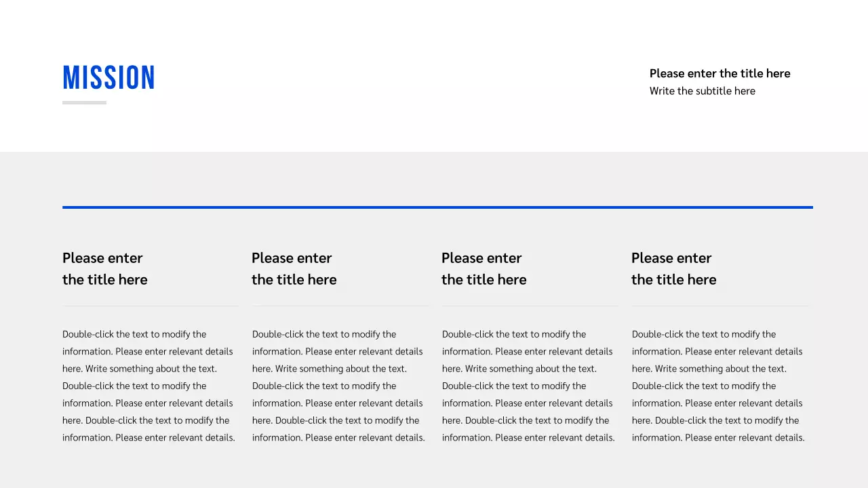Viewport: 868px width, 488px height.
Task: Select the second column's title text
Action: [294, 268]
